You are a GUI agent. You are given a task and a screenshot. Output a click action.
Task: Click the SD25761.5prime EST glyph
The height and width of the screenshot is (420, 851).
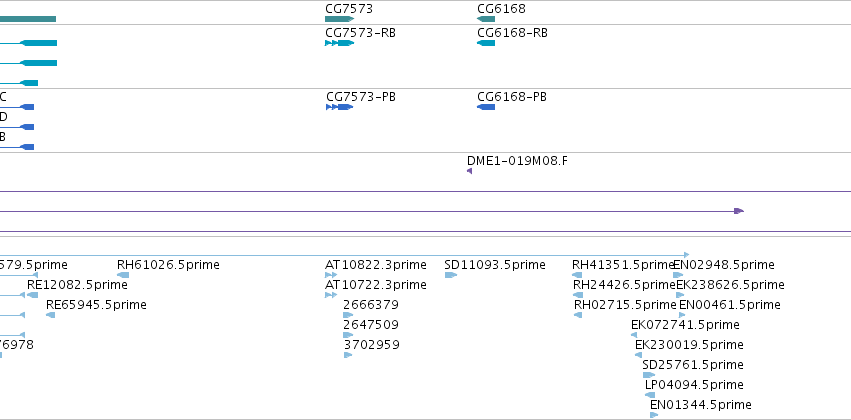click(x=649, y=375)
